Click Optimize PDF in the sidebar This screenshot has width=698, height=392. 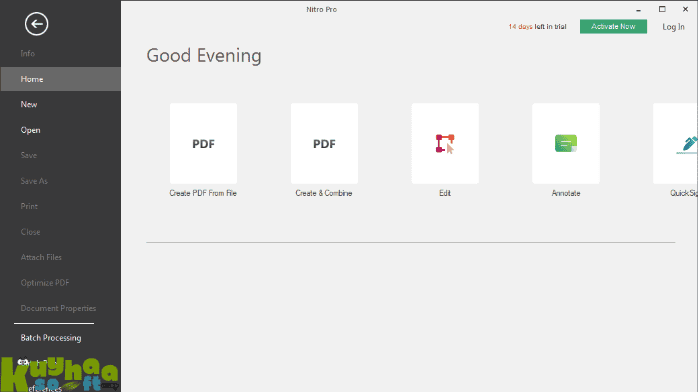coord(45,283)
